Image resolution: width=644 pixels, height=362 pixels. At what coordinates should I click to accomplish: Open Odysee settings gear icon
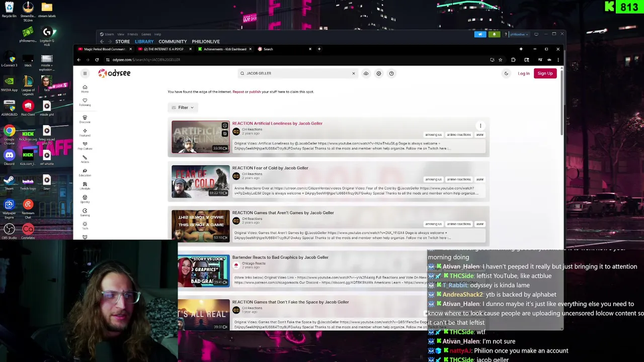379,73
